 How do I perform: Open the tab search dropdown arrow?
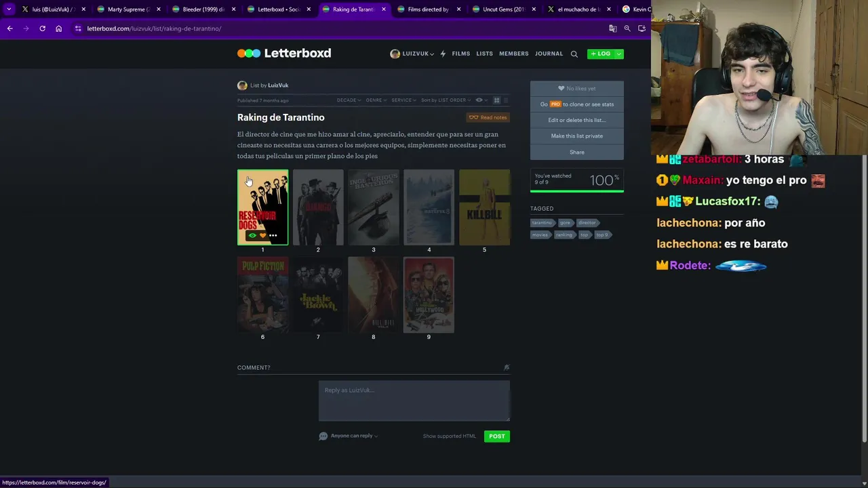(x=9, y=9)
